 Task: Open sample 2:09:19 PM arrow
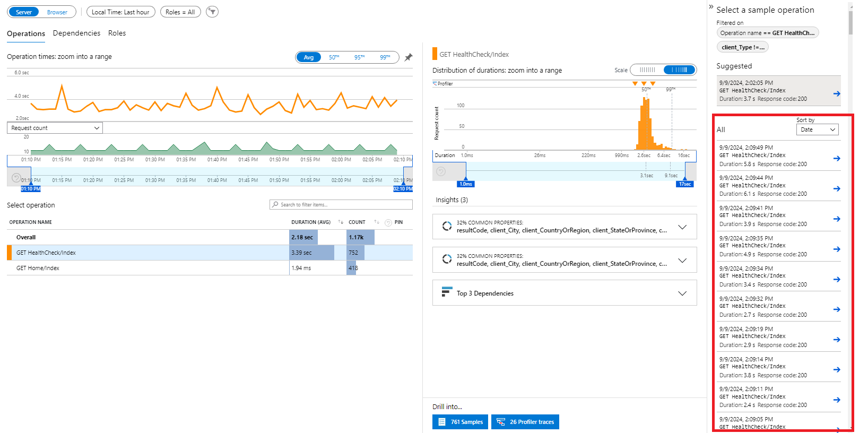[837, 340]
